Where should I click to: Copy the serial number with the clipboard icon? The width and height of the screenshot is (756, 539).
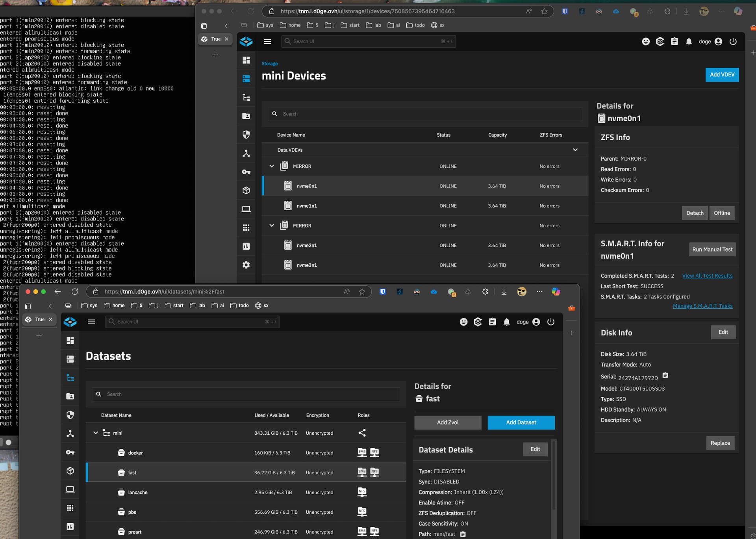(x=665, y=376)
